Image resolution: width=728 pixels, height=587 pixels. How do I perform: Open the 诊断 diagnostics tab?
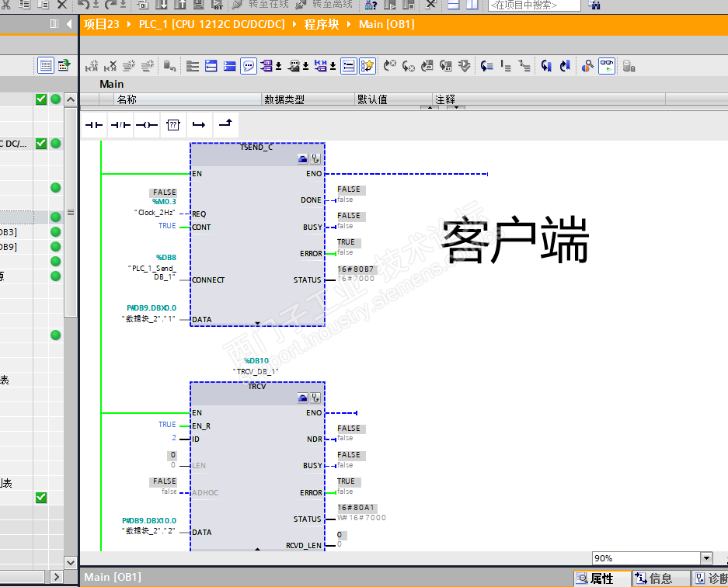(x=710, y=578)
